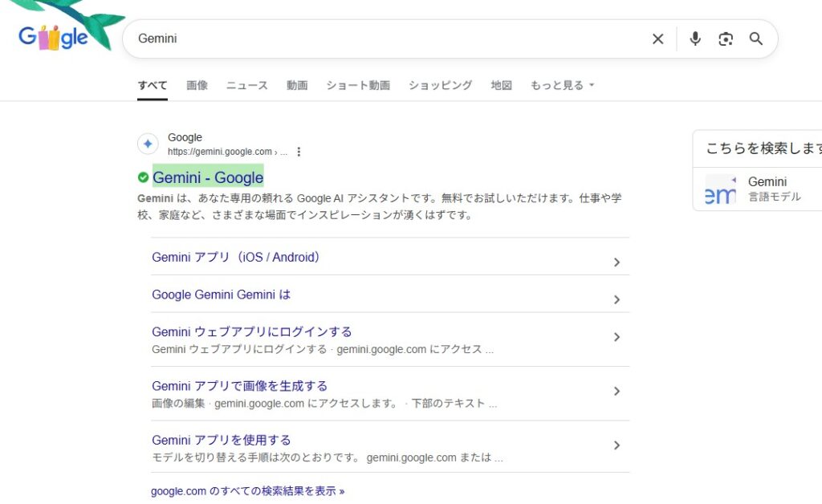Click the こちらを検索します heading
The image size is (822, 504).
(x=763, y=148)
